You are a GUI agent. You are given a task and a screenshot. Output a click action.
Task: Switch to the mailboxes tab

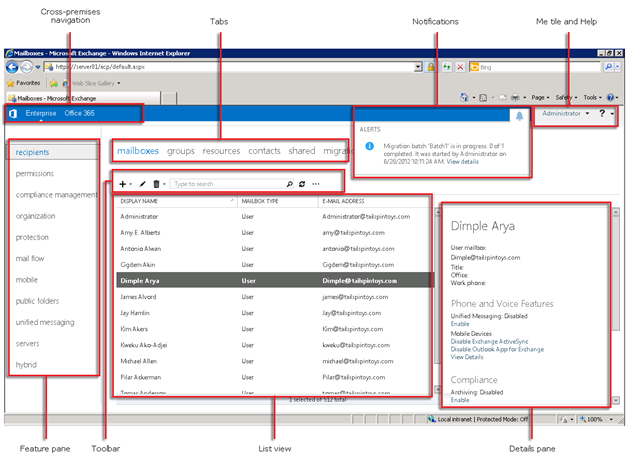click(138, 151)
